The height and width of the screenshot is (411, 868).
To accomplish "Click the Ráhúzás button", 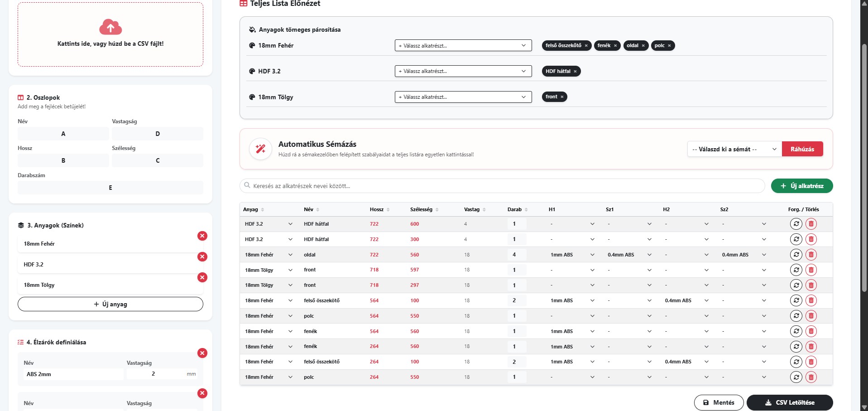I will click(x=802, y=149).
